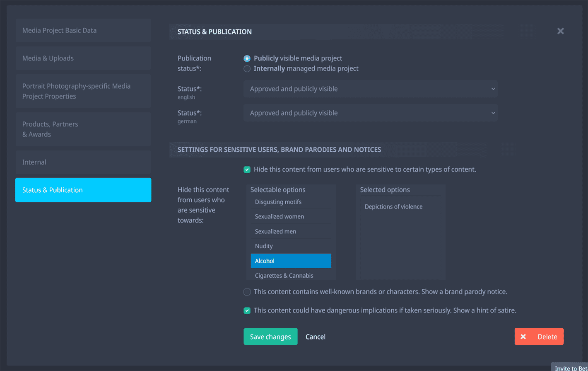Enable the brand parody notice checkbox
588x371 pixels.
tap(247, 292)
